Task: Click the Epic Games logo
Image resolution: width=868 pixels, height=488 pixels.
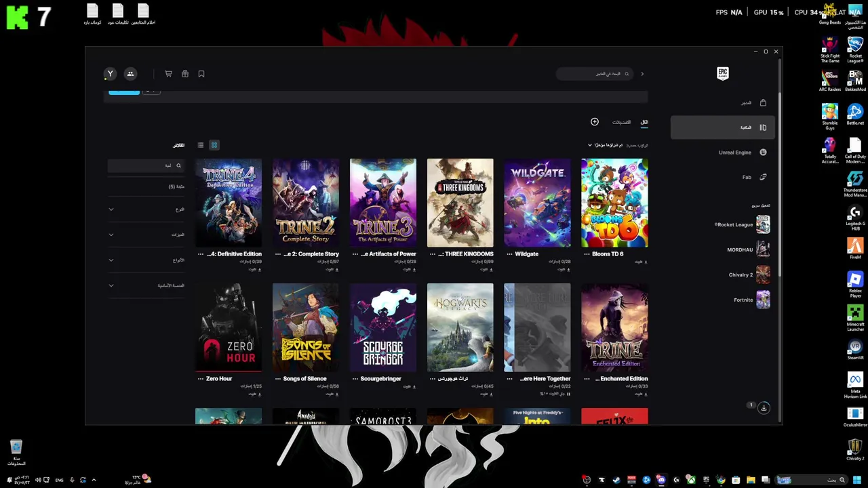Action: click(723, 74)
